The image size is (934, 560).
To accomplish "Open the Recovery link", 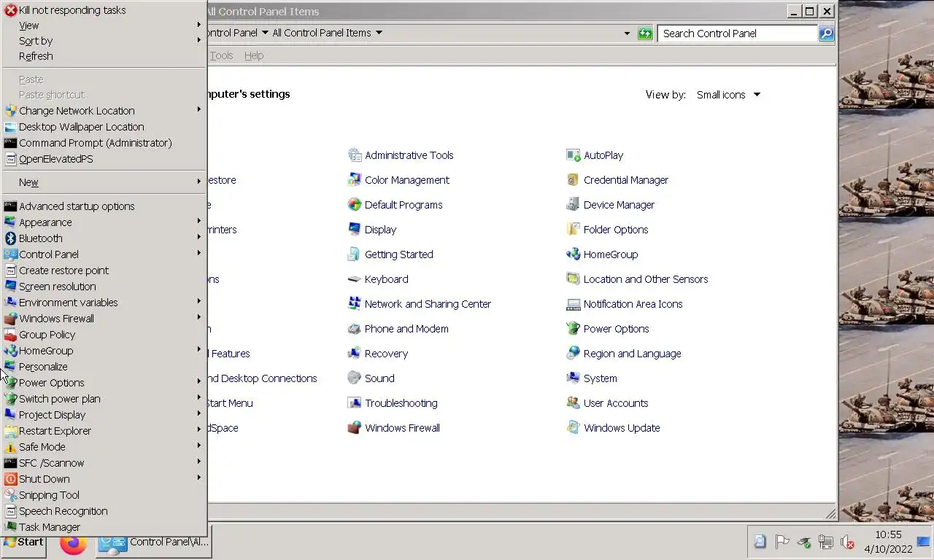I will tap(386, 354).
